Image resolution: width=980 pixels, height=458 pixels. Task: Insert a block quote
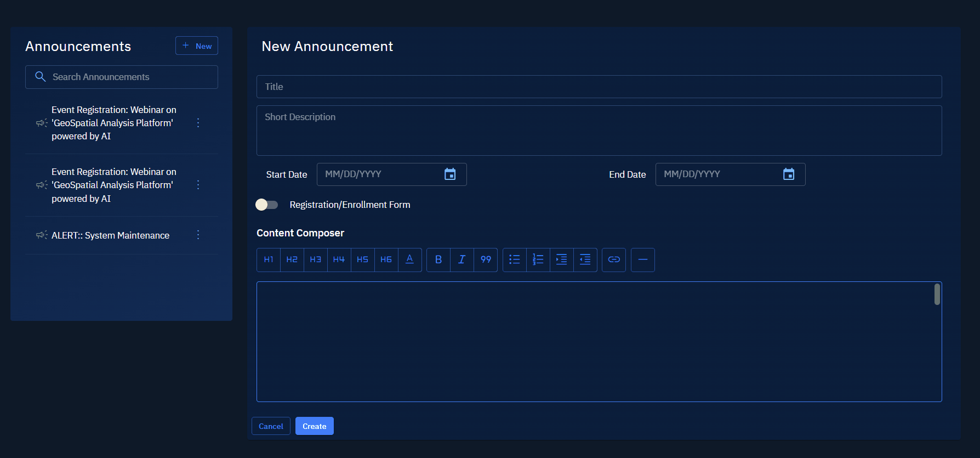pyautogui.click(x=486, y=260)
